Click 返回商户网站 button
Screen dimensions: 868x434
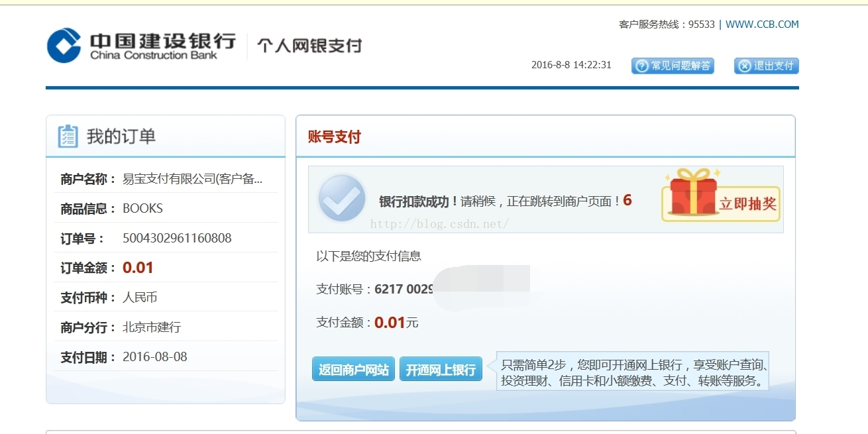[x=353, y=369]
